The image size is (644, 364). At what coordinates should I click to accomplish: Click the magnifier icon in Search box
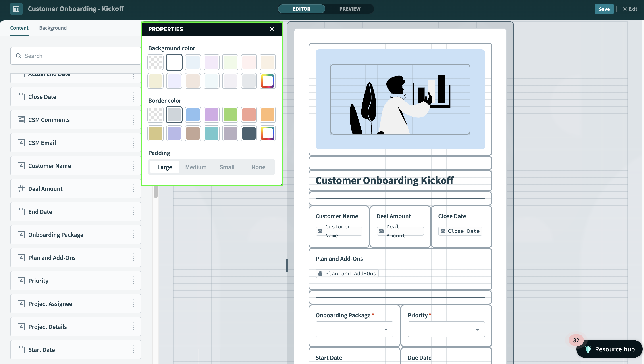coord(19,56)
